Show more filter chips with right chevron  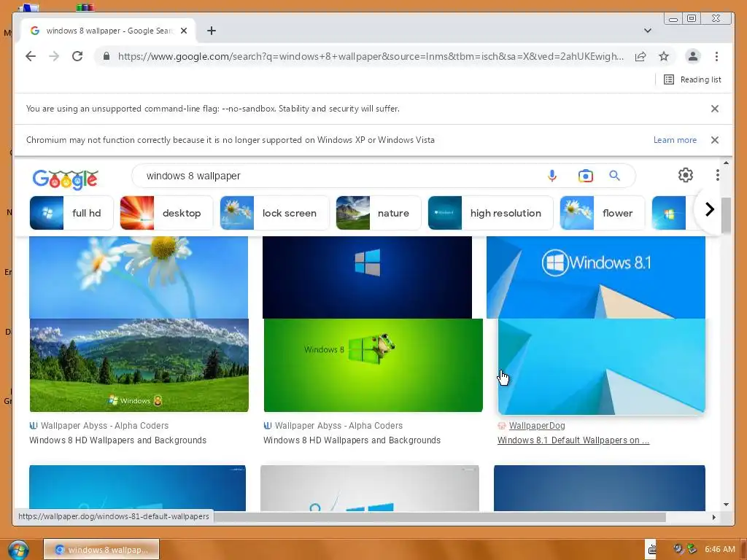(x=709, y=209)
